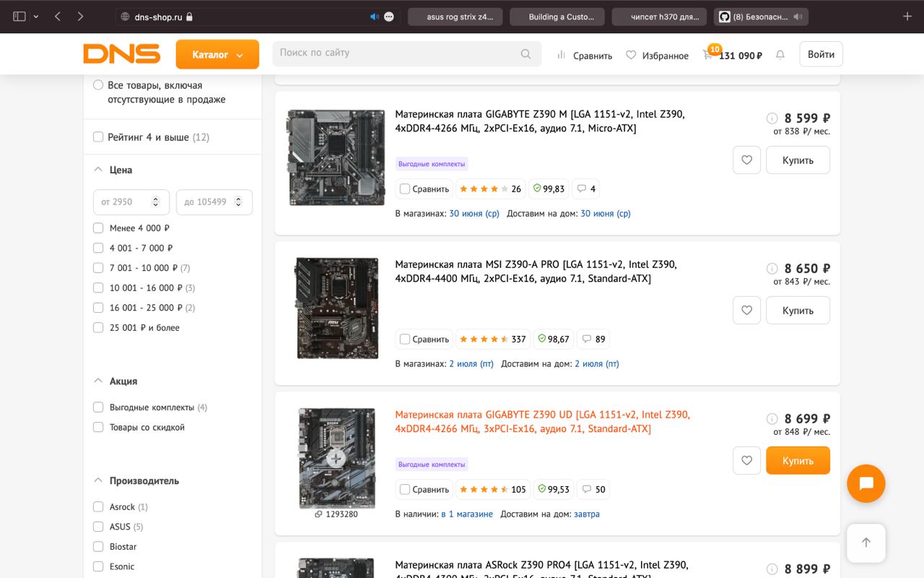Check Рейтинг 4 и выше
Screen dimensions: 924x578
[98, 137]
